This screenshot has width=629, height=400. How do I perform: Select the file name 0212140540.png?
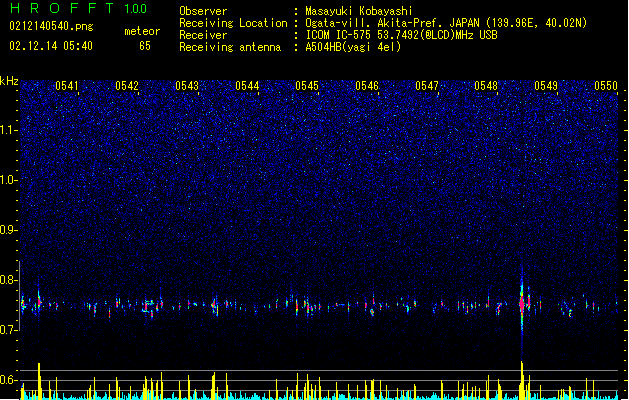click(51, 26)
